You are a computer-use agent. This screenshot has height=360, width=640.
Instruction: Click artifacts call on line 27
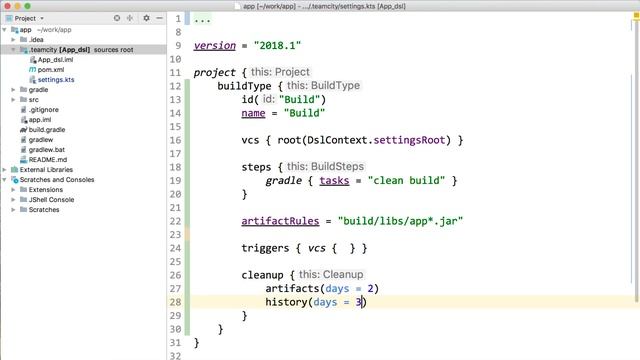[293, 288]
